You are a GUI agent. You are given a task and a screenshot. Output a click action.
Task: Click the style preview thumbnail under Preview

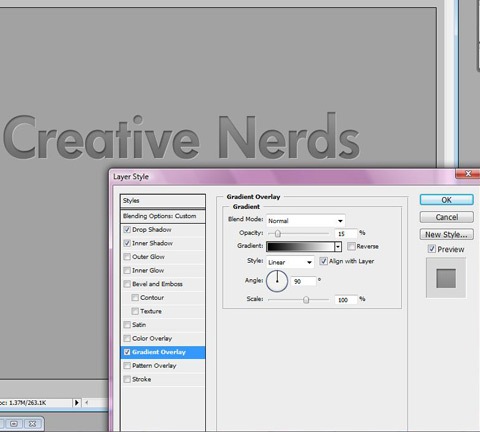[x=446, y=278]
